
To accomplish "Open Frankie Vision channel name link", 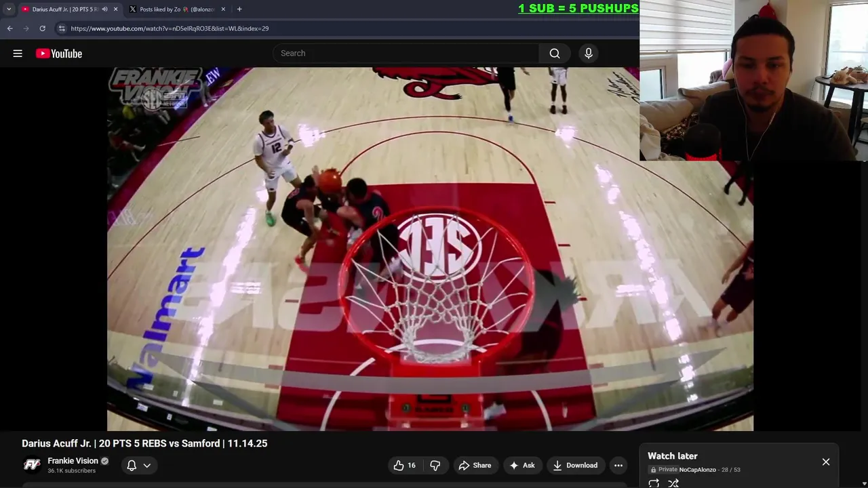I will click(73, 461).
